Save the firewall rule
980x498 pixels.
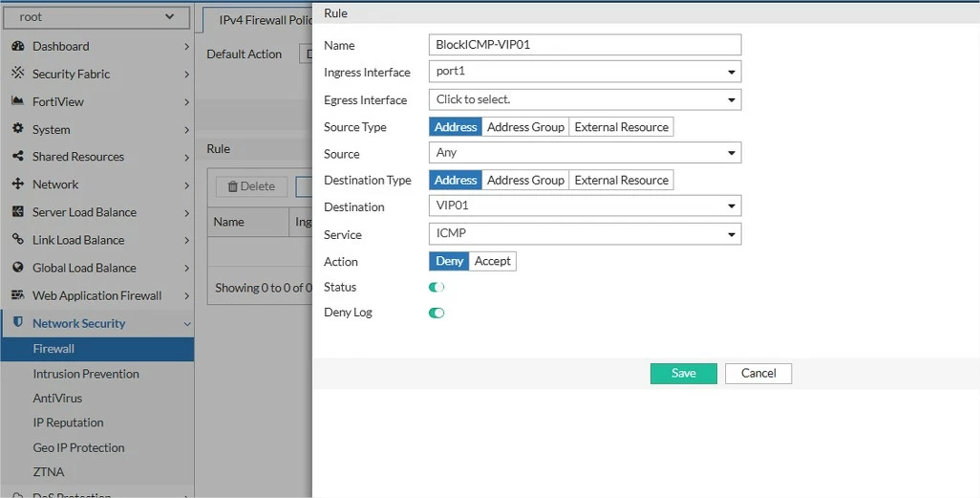(683, 374)
